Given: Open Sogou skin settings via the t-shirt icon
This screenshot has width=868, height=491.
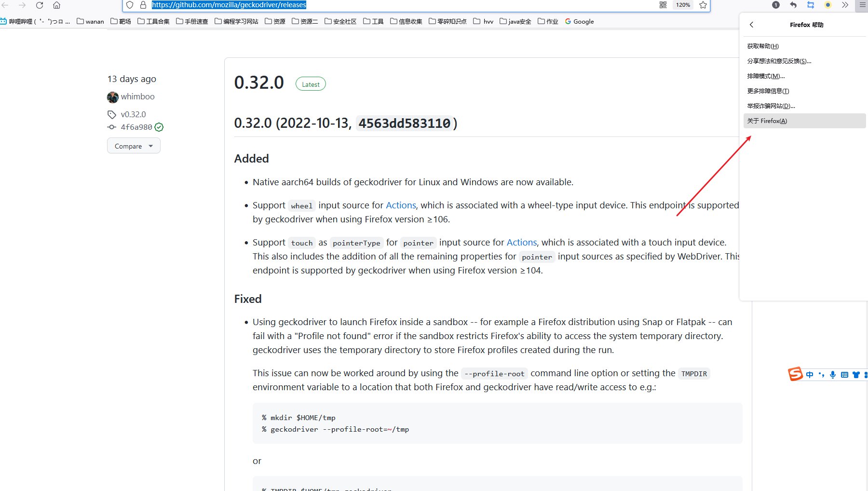Looking at the screenshot, I should click(856, 375).
